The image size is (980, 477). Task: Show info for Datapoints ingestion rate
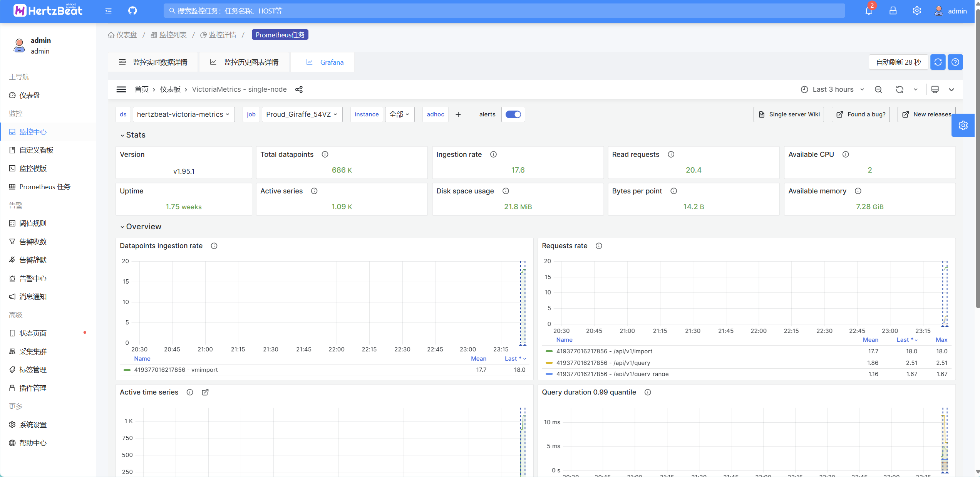[214, 246]
